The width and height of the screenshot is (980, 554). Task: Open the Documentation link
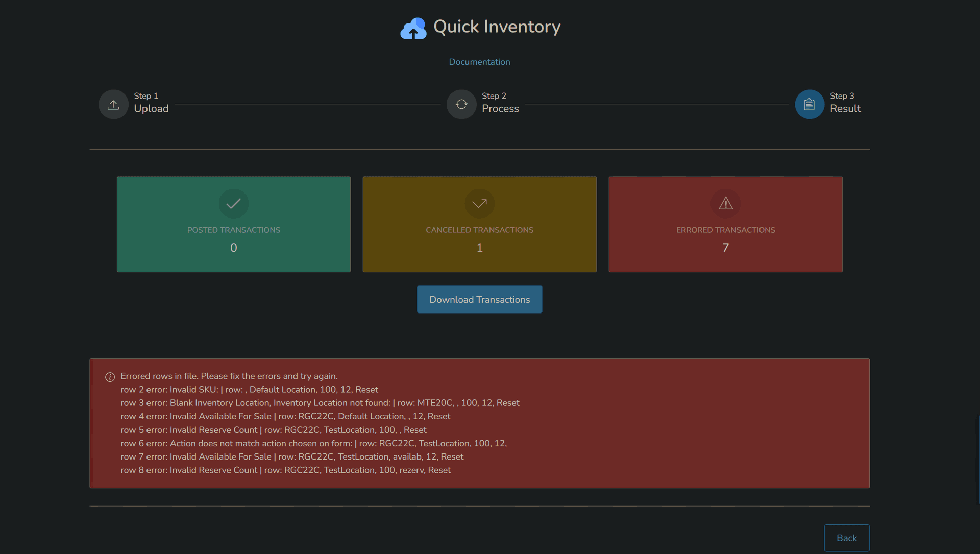click(479, 62)
